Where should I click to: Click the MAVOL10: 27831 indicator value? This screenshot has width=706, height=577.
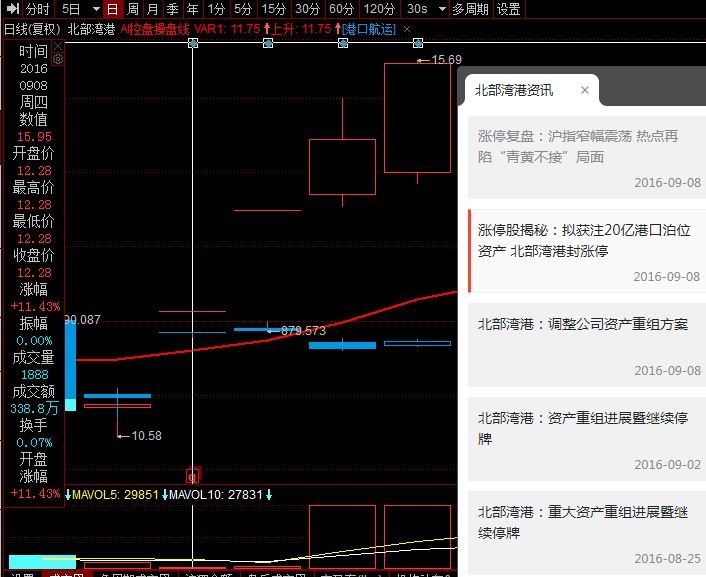point(216,495)
